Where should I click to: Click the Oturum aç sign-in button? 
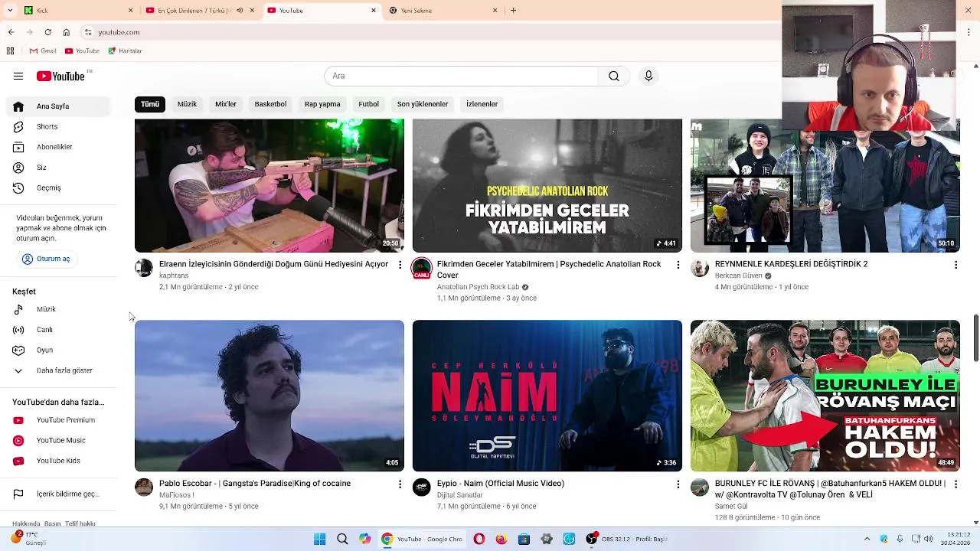[x=46, y=259]
